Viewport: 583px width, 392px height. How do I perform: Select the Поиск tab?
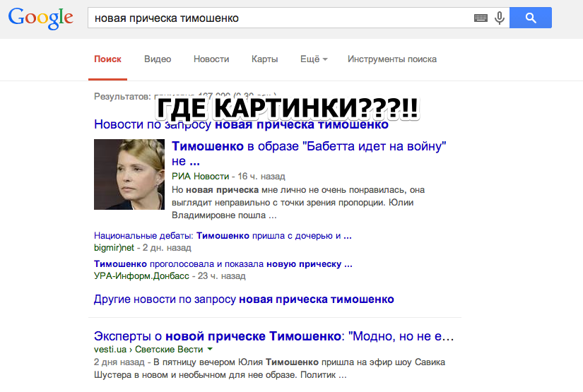(108, 59)
